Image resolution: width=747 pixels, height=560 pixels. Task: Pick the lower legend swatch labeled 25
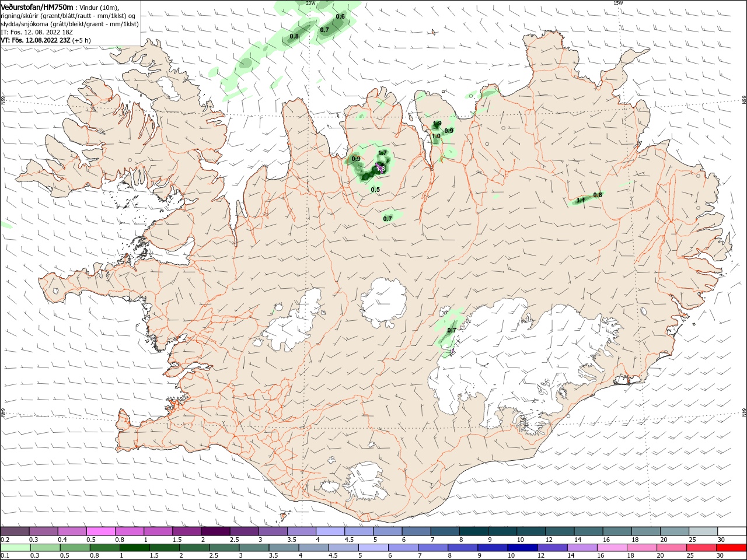701,548
